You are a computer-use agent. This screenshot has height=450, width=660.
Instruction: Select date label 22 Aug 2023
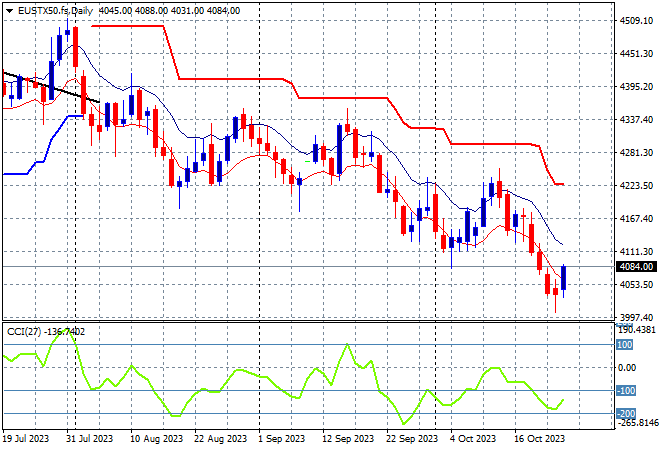(220, 439)
